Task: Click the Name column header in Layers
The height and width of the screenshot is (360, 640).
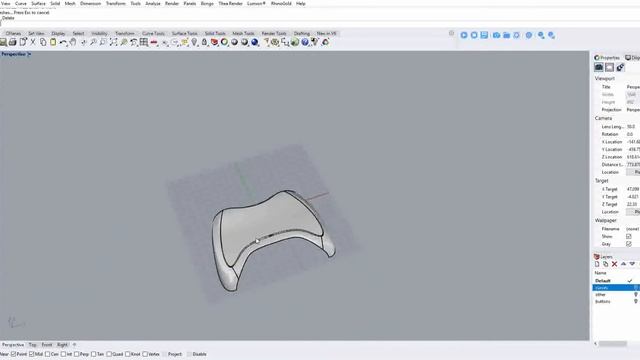Action: (x=600, y=273)
